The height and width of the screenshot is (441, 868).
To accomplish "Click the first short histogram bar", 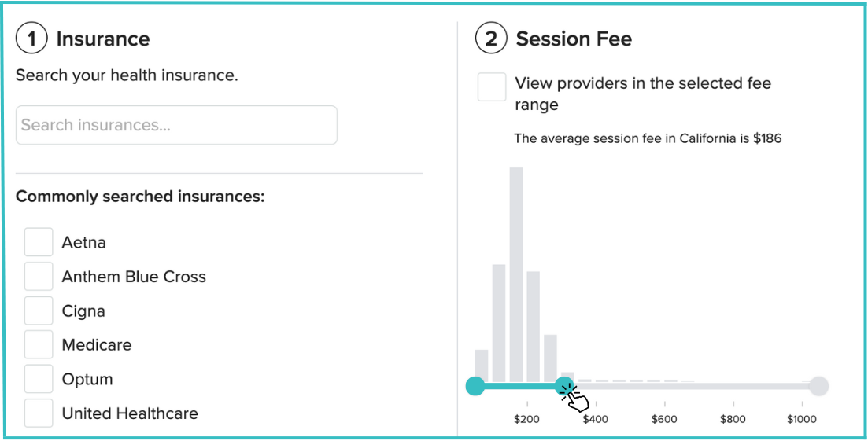I will pyautogui.click(x=482, y=365).
